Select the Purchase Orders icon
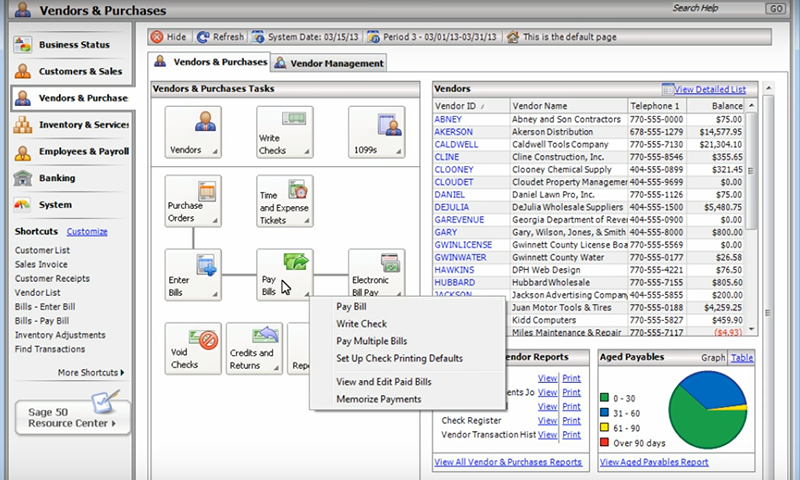This screenshot has height=480, width=800. pyautogui.click(x=193, y=200)
